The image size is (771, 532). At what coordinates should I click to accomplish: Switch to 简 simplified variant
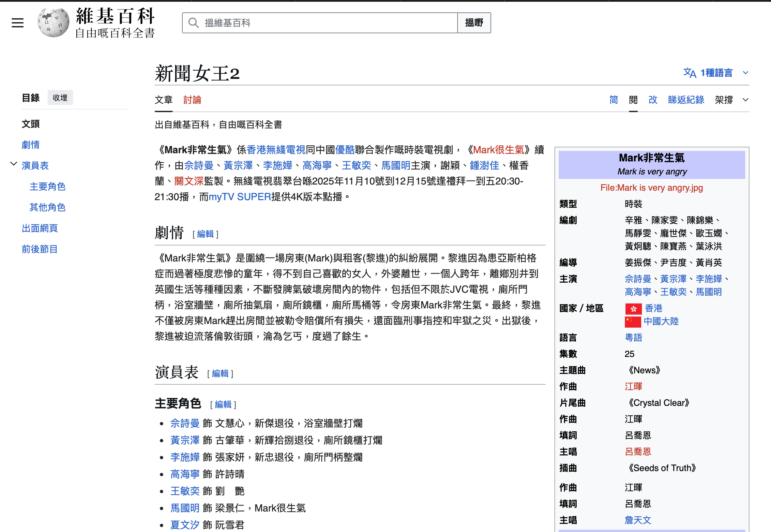pos(613,100)
